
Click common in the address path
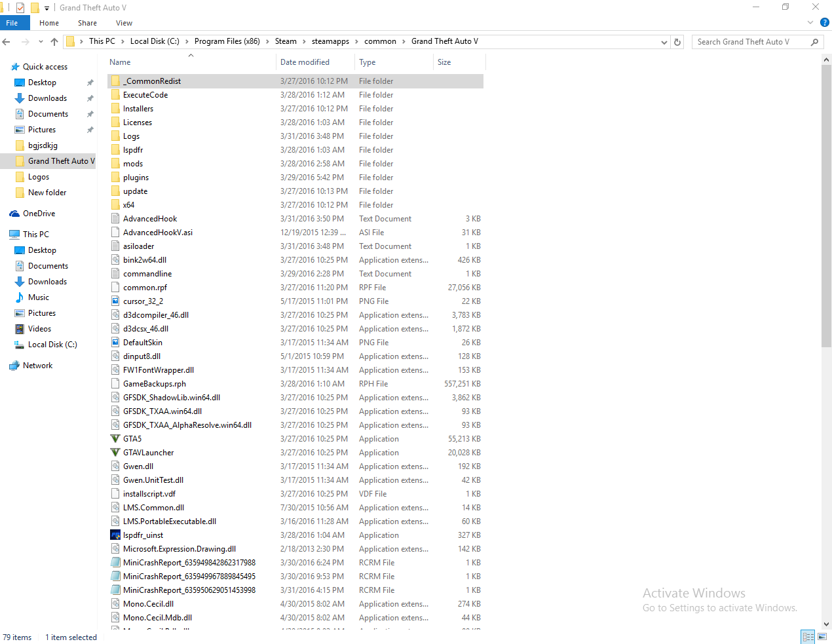[380, 41]
